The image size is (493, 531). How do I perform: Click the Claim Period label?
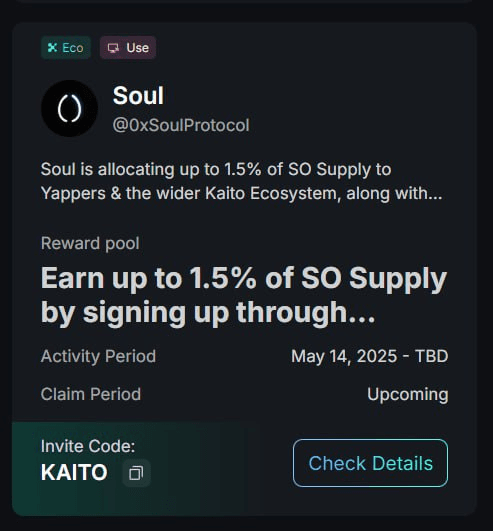tap(91, 394)
